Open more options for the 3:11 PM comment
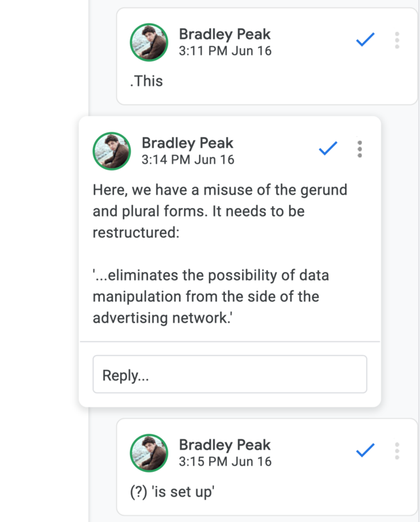The image size is (420, 522). pos(397,40)
